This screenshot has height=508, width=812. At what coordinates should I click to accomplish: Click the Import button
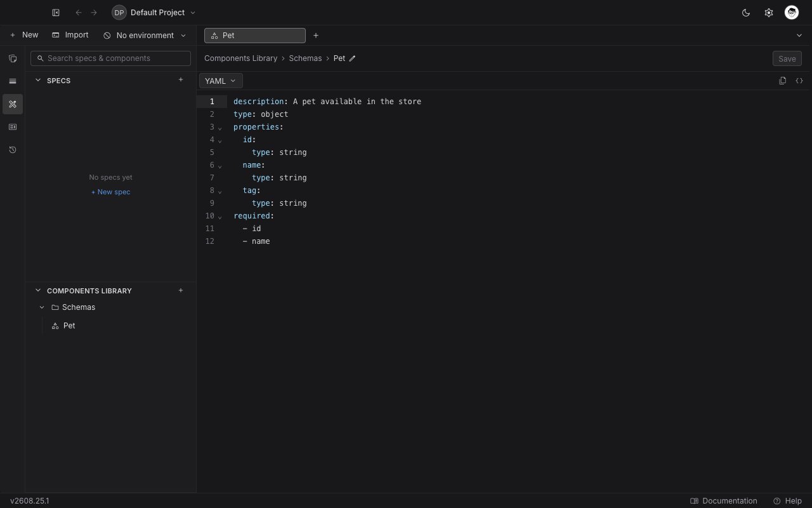click(70, 35)
